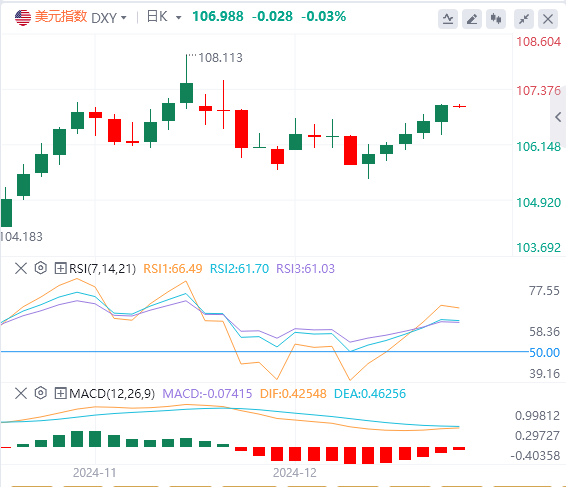Open the DXY symbol dropdown arrow

[124, 17]
